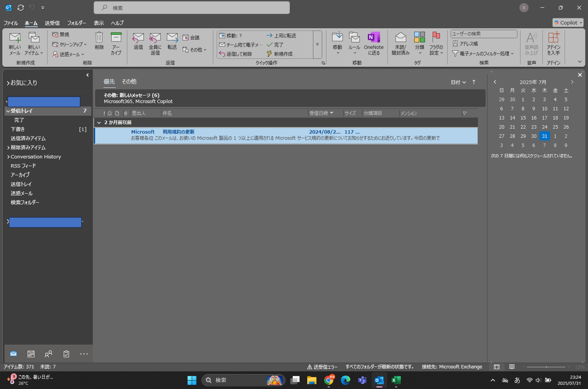The width and height of the screenshot is (588, 389).
Task: Open the ヘルプ tab
Action: coord(117,23)
